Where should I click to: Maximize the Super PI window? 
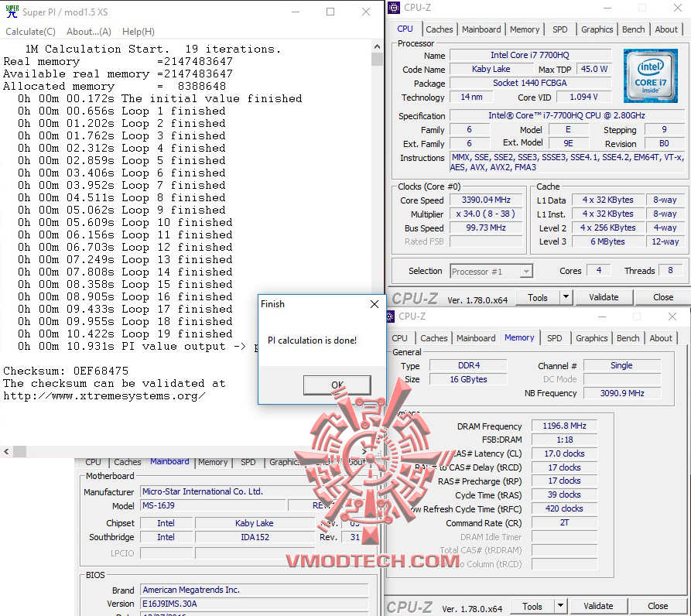point(330,12)
